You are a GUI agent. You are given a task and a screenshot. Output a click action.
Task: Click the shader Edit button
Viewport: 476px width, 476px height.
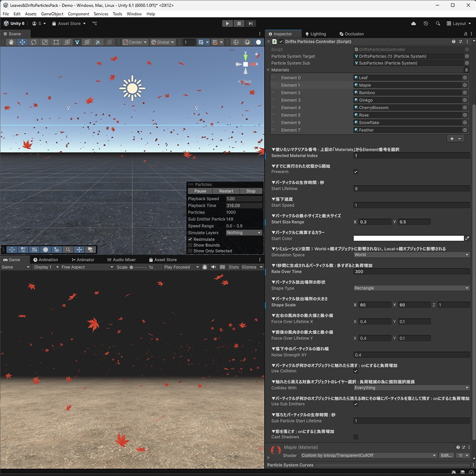click(447, 455)
